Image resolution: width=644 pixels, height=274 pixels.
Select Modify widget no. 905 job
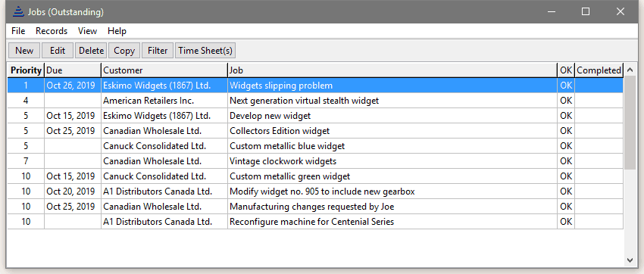pos(315,191)
